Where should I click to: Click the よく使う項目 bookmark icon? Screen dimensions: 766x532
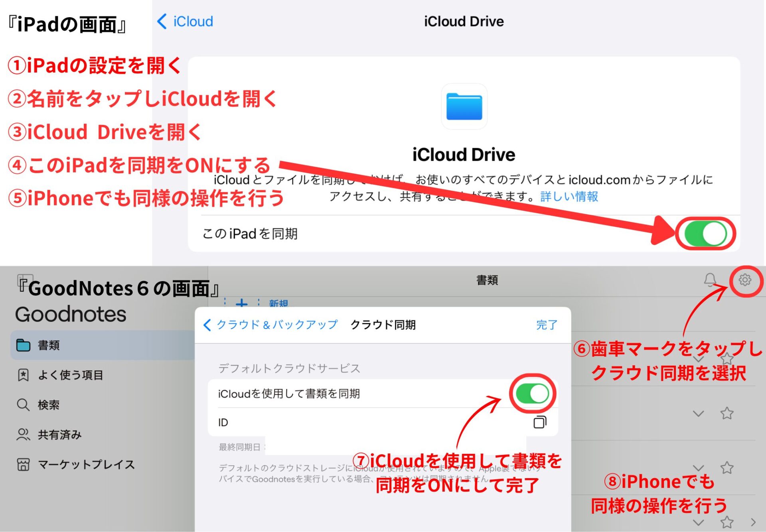tap(23, 375)
